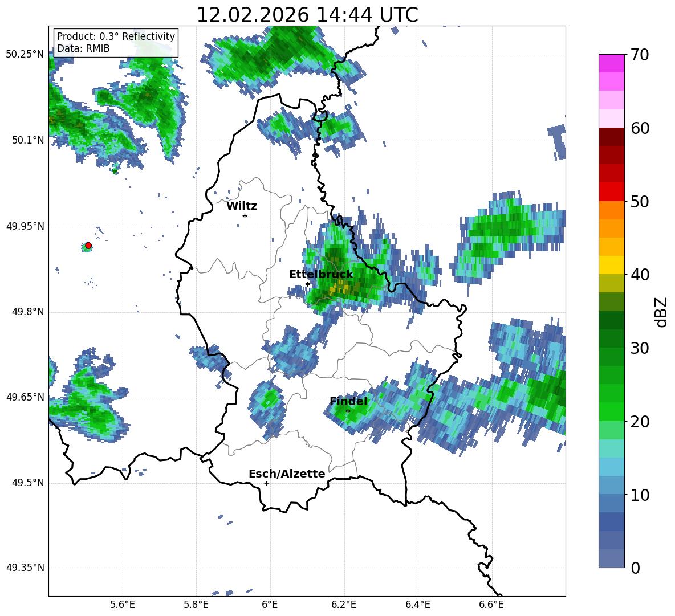Click the 'Product: 0.3° Reflectivity' text

[116, 36]
